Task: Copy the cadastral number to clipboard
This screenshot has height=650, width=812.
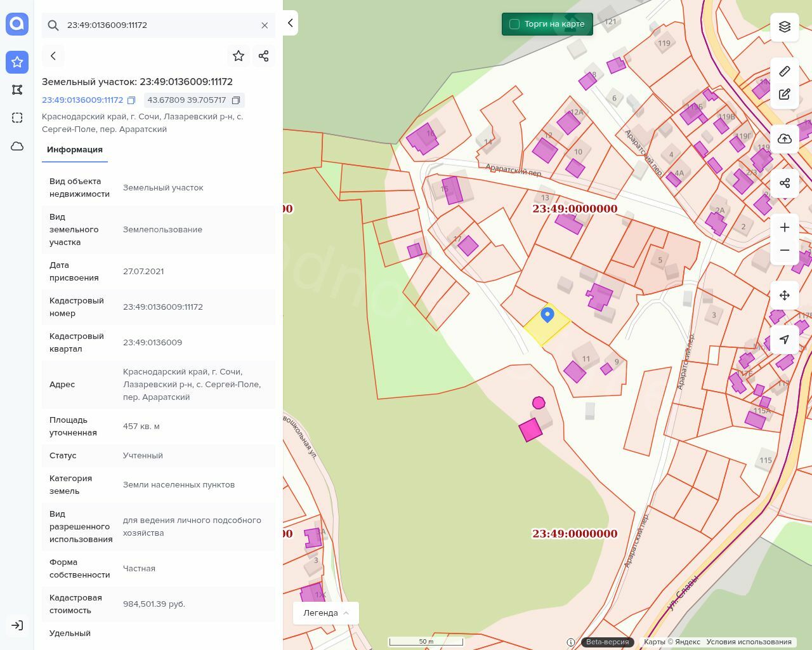Action: click(x=131, y=100)
